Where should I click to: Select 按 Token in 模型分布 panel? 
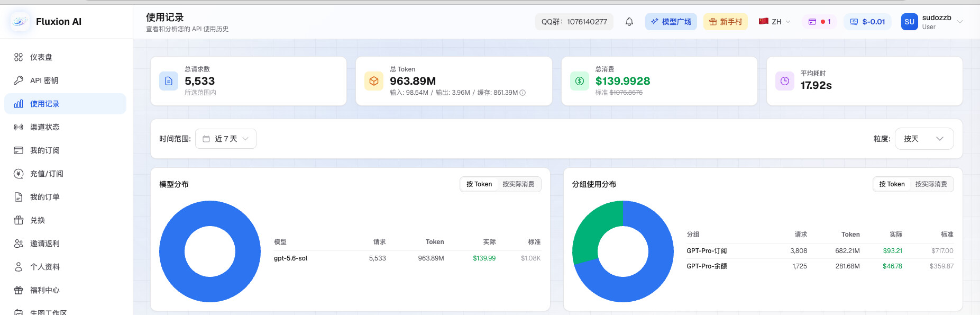point(479,184)
